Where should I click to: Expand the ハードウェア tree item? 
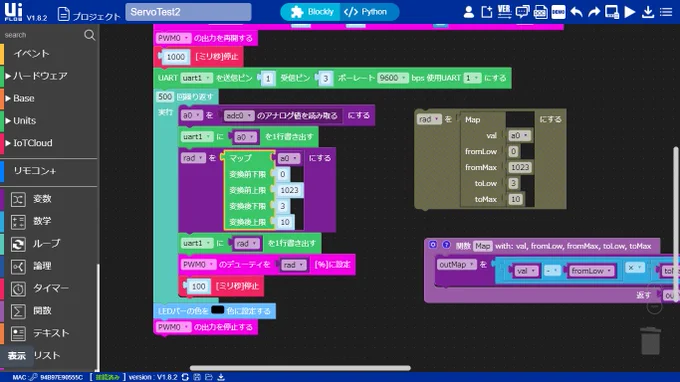pos(40,76)
